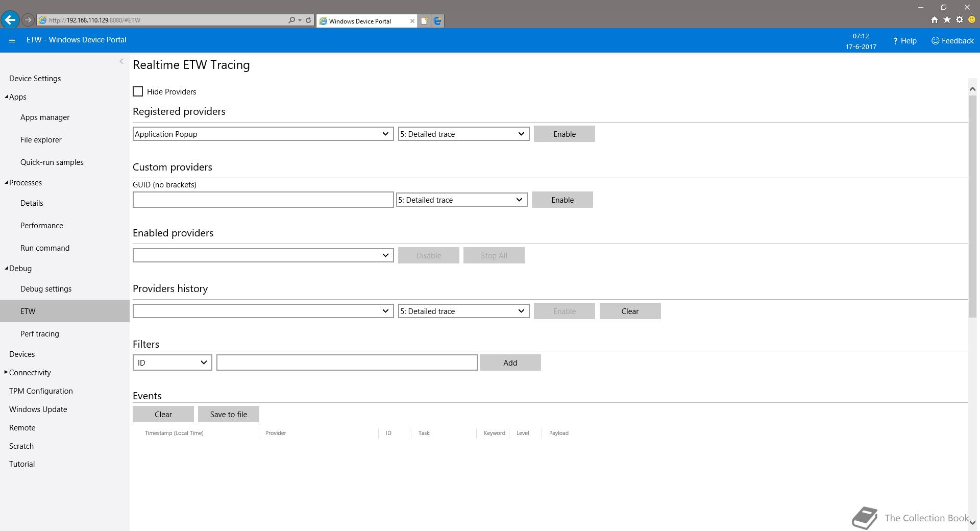980x531 pixels.
Task: Click the smiley feedback icon in browser
Action: pos(972,20)
